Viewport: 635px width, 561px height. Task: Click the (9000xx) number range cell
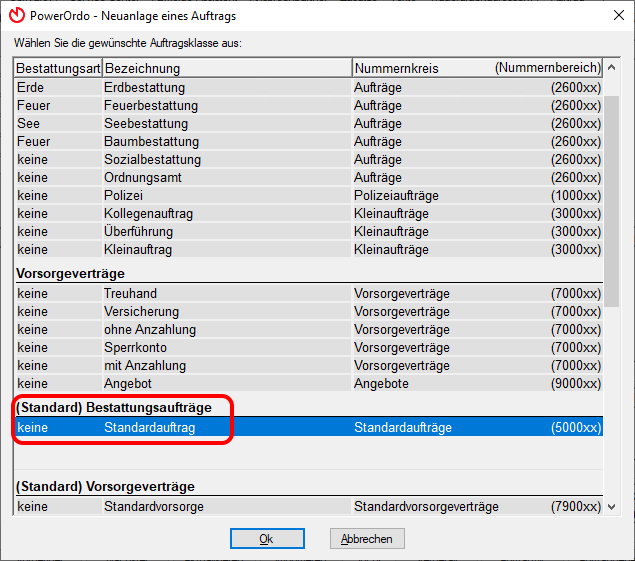tap(575, 384)
